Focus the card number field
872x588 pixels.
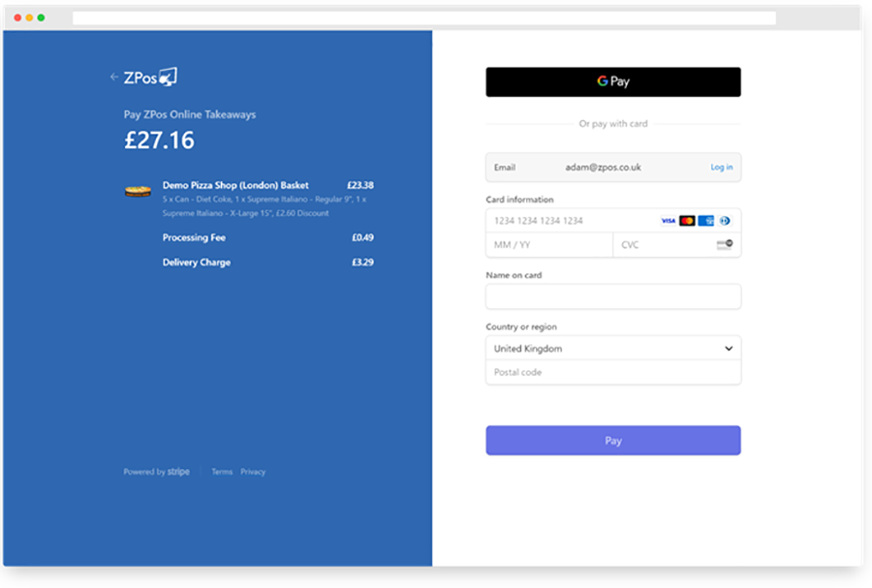pos(572,221)
